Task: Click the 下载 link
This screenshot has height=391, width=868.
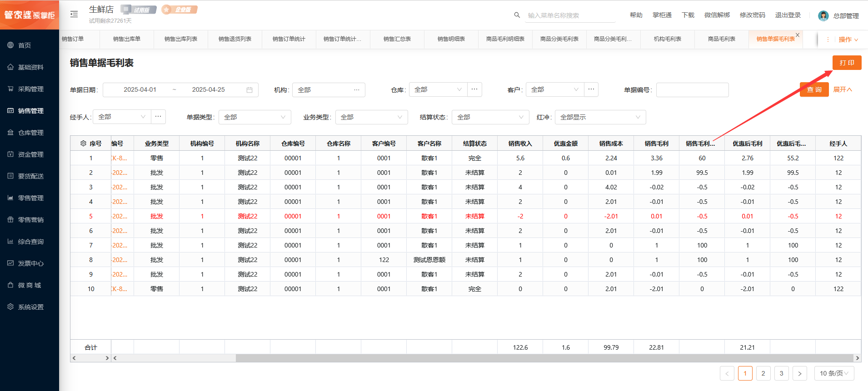Action: tap(688, 15)
